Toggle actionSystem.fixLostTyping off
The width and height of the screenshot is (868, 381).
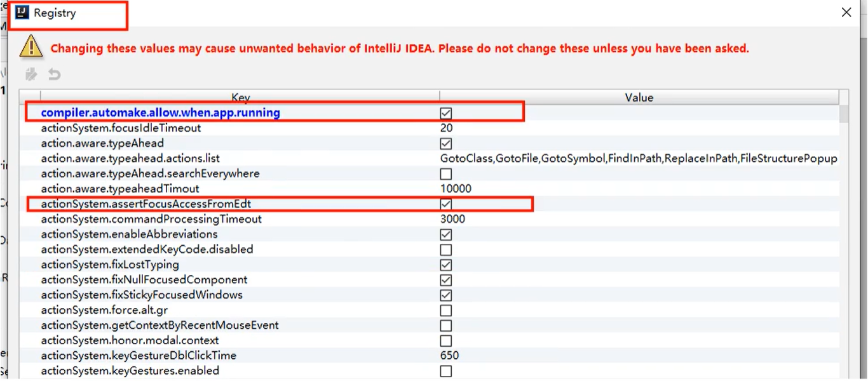coord(445,264)
